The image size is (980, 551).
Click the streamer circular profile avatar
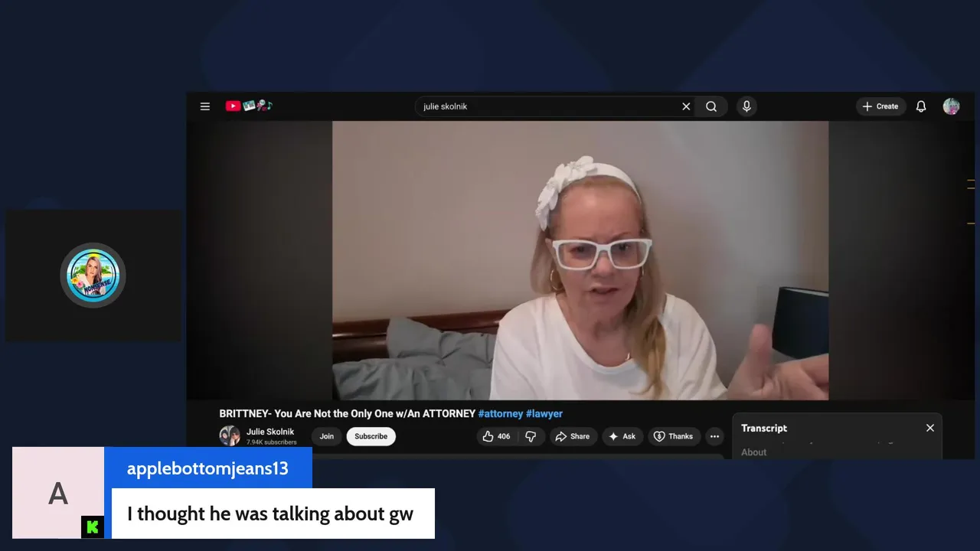click(x=93, y=275)
